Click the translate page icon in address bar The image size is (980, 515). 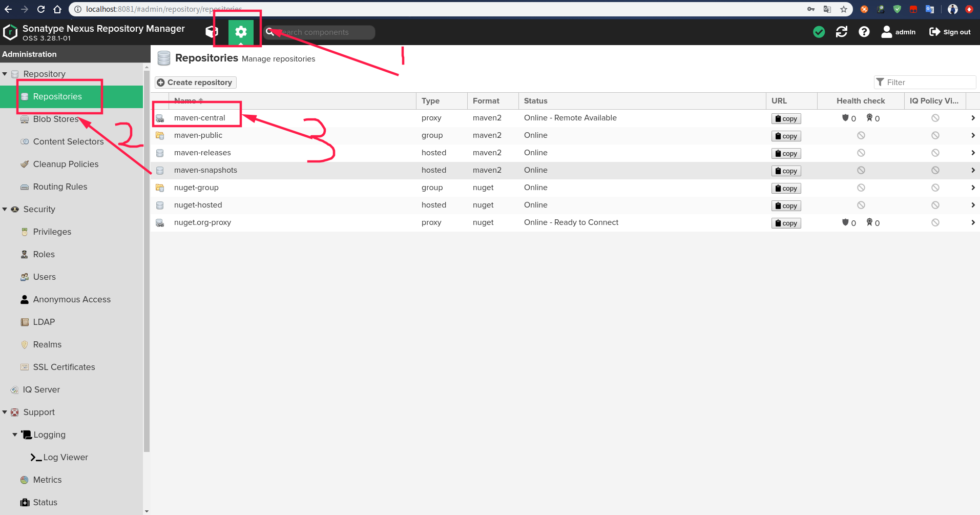827,9
